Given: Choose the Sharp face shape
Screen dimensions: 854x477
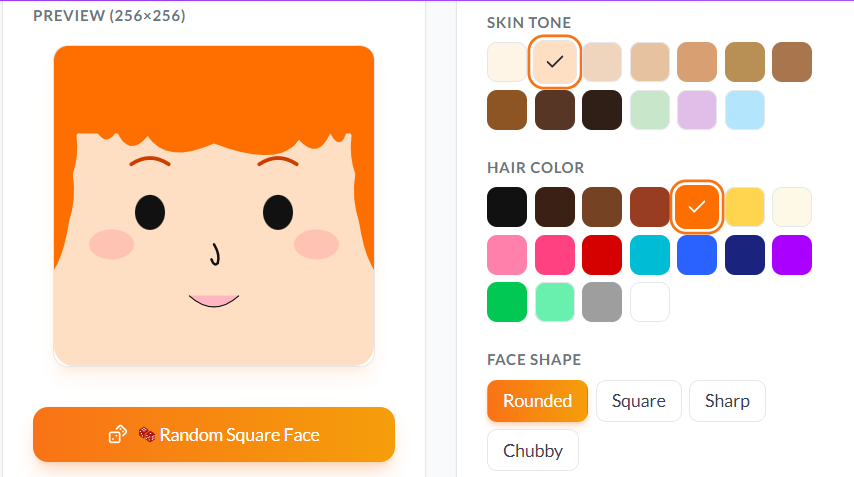Looking at the screenshot, I should 728,401.
